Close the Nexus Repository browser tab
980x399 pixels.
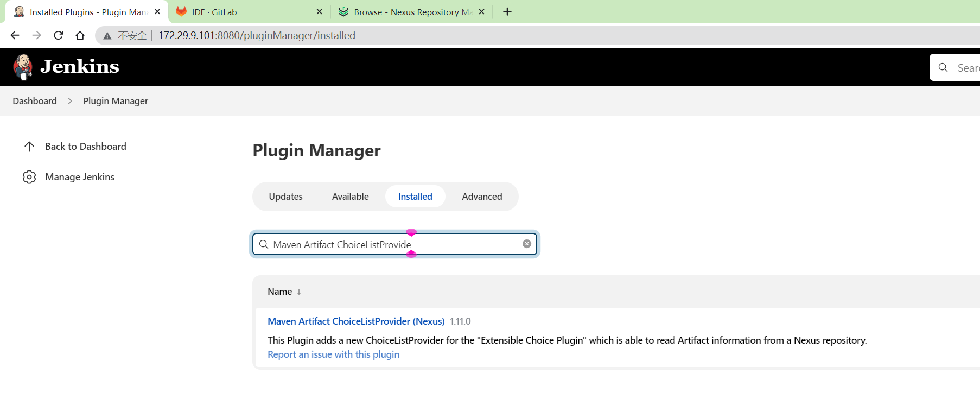click(481, 11)
